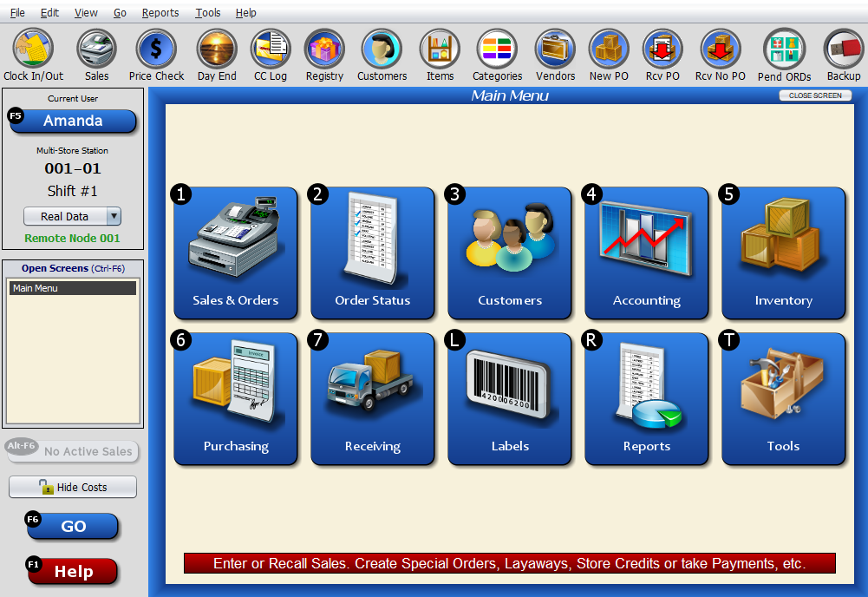Click the Sales & Orders tile
The image size is (868, 597).
coord(235,253)
